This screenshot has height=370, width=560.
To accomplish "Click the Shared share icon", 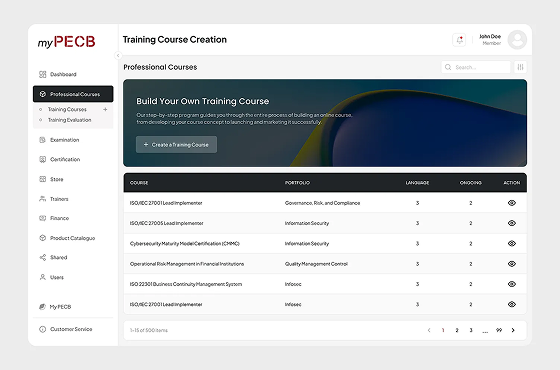I will click(42, 257).
